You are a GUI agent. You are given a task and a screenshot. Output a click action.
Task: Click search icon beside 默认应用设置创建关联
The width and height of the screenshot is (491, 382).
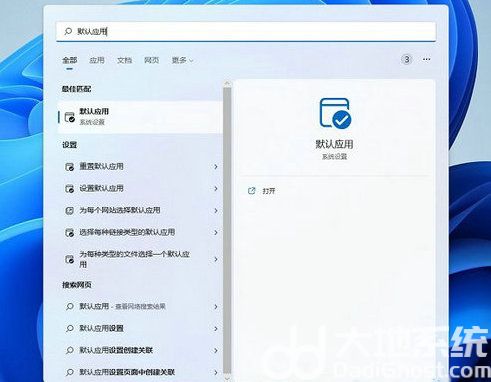(x=70, y=350)
